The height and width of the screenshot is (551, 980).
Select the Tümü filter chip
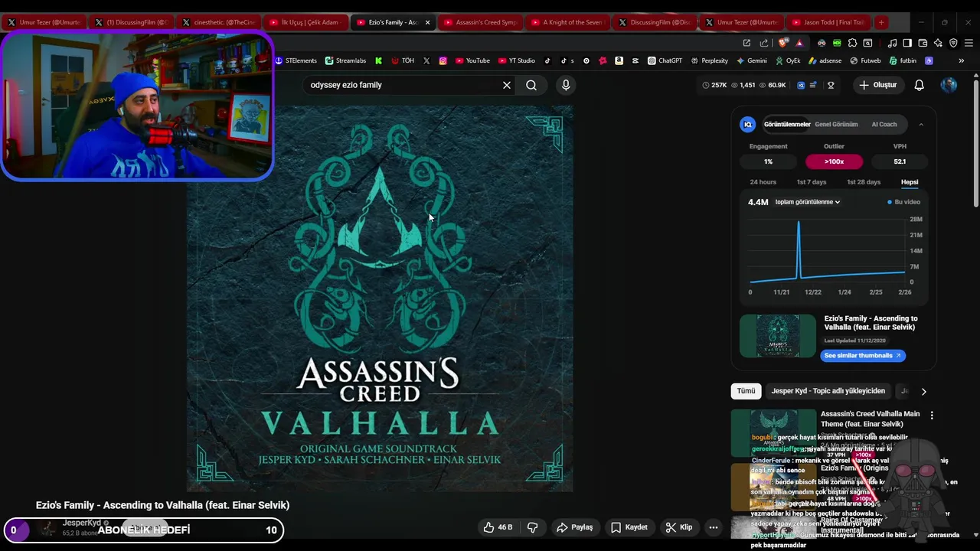tap(746, 391)
